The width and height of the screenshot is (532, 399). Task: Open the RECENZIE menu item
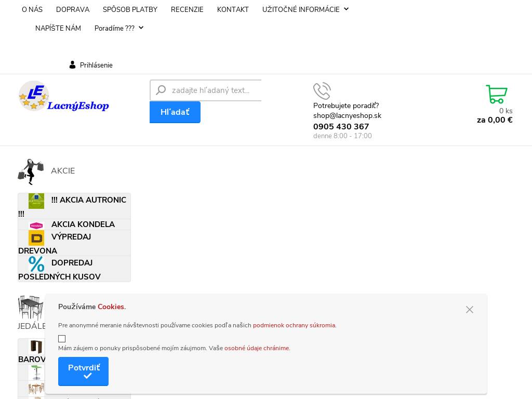(x=187, y=9)
